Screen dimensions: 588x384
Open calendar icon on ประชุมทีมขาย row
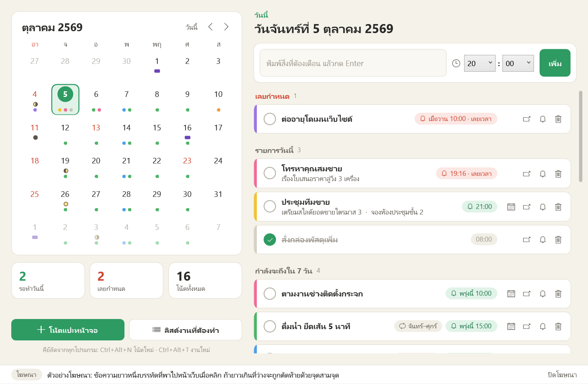(x=511, y=207)
